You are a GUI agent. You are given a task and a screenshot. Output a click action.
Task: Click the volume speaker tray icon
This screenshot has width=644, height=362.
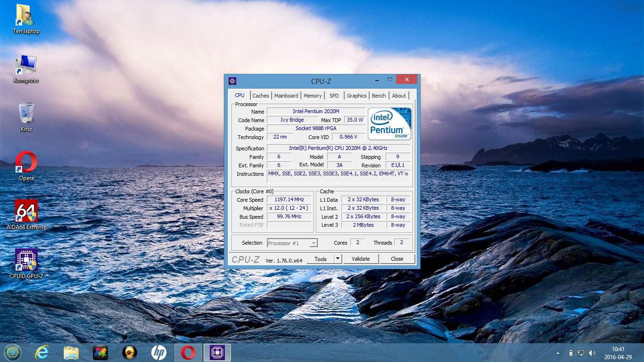(x=592, y=353)
